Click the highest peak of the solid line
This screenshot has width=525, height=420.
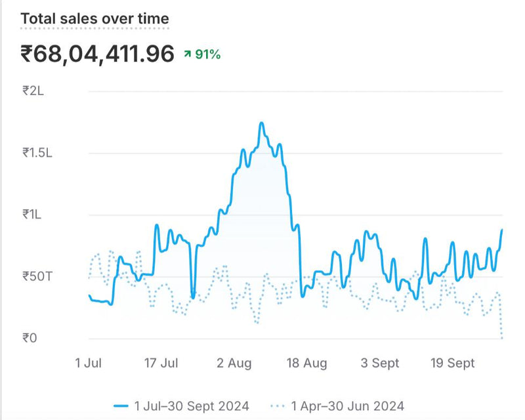pos(261,123)
